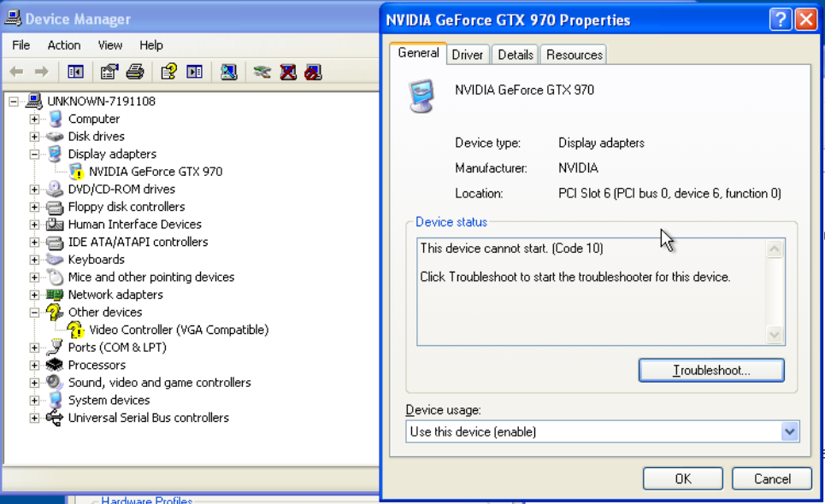825x504 pixels.
Task: Click the Disable toolbar icon with red circle
Action: [313, 72]
